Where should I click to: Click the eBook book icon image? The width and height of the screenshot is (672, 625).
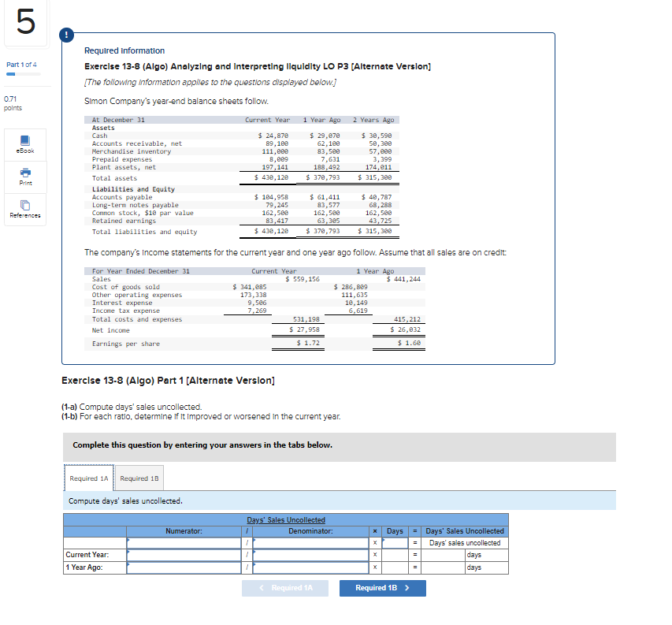(x=24, y=140)
